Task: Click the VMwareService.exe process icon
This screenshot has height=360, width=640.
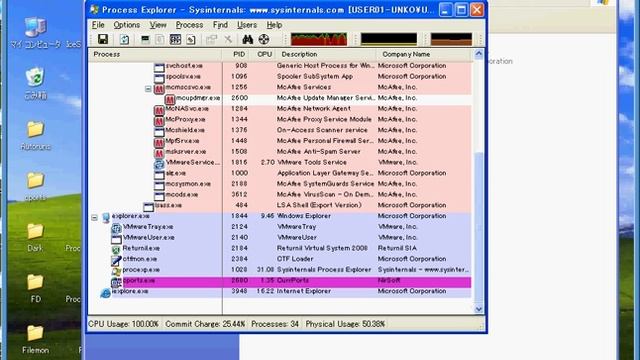Action: (159, 164)
